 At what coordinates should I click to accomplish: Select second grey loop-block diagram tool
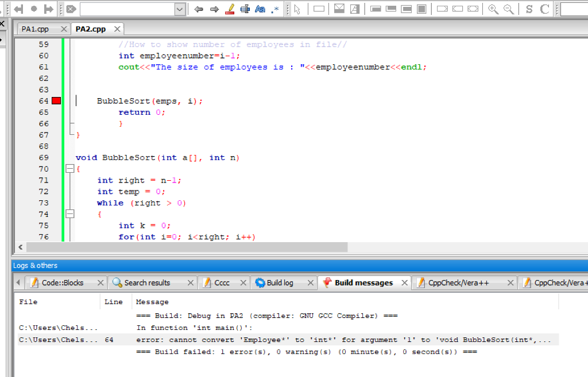390,9
